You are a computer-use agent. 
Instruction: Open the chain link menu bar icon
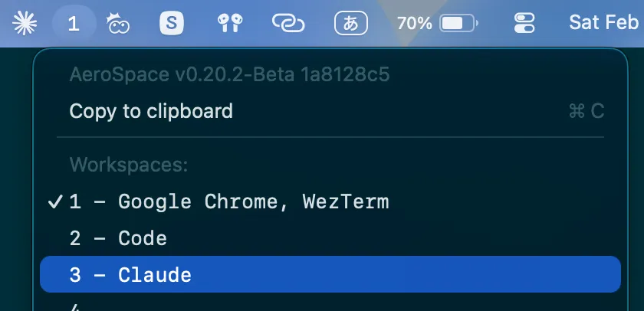click(289, 24)
